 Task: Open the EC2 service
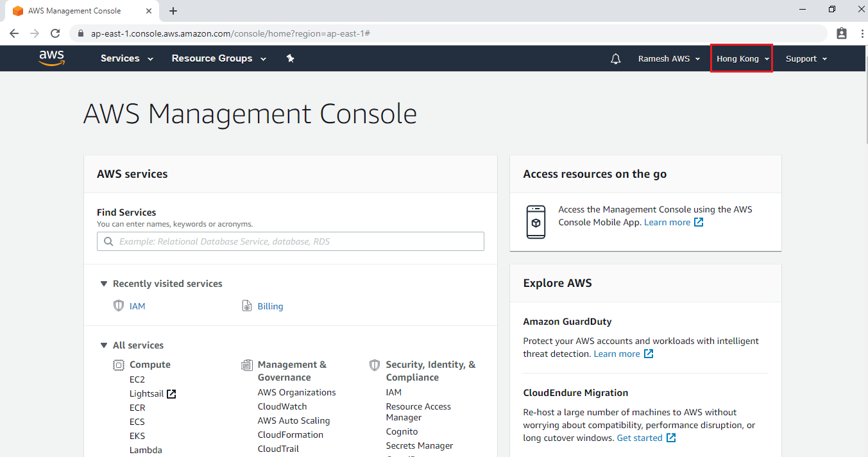point(137,379)
